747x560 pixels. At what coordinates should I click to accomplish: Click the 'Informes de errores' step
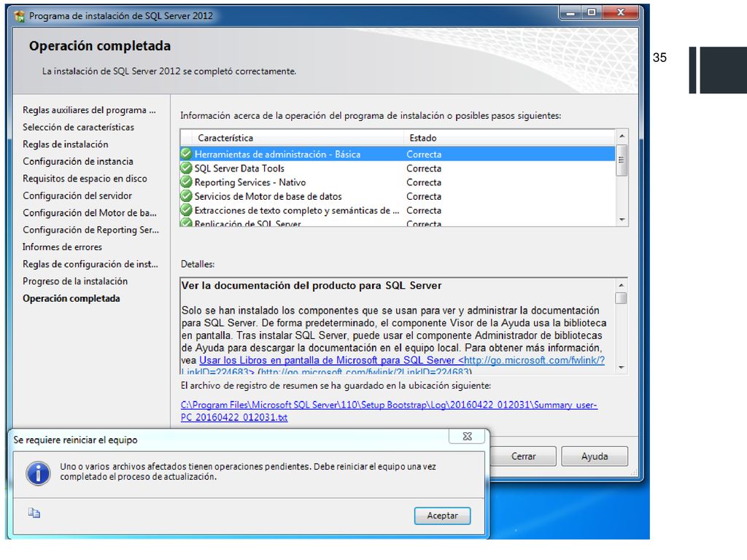point(62,247)
